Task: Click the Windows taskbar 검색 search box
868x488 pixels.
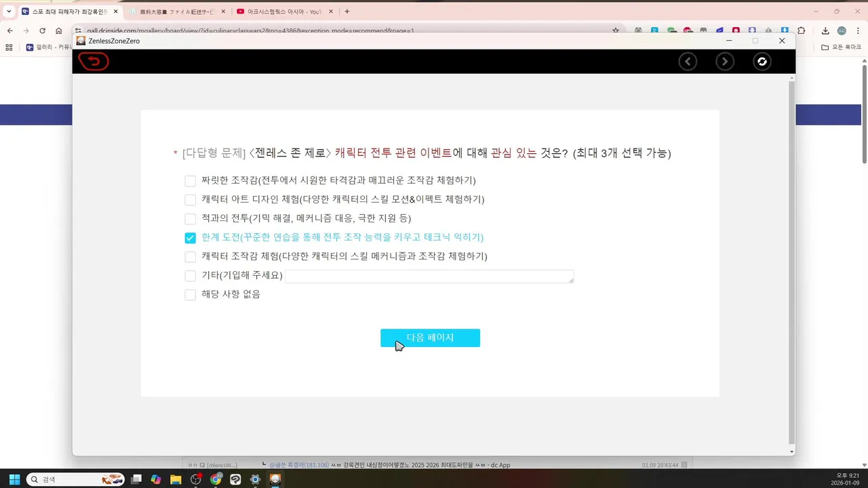Action: (x=75, y=479)
